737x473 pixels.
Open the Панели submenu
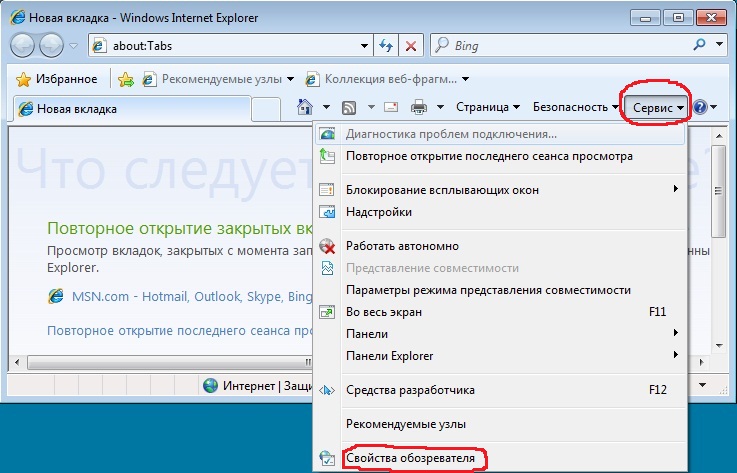500,334
